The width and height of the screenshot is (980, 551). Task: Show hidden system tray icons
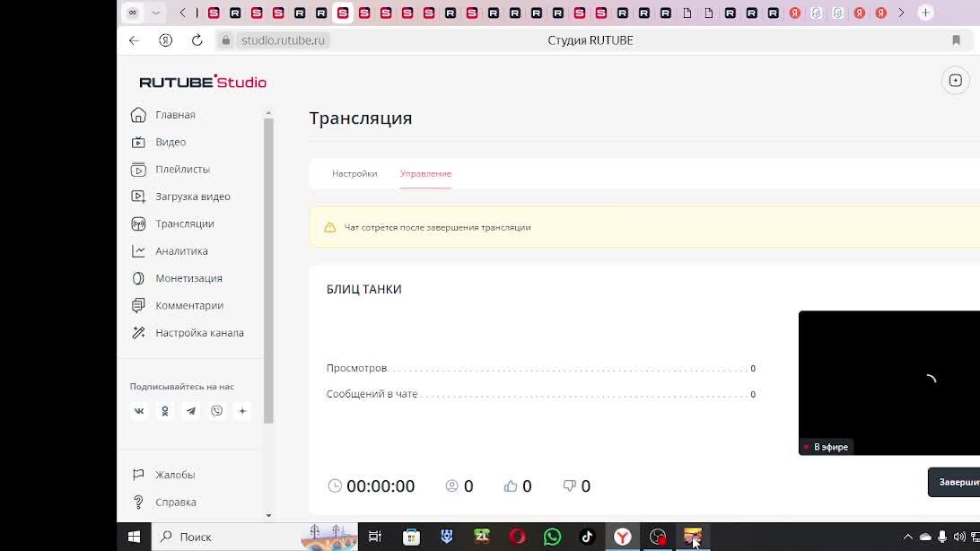(908, 537)
